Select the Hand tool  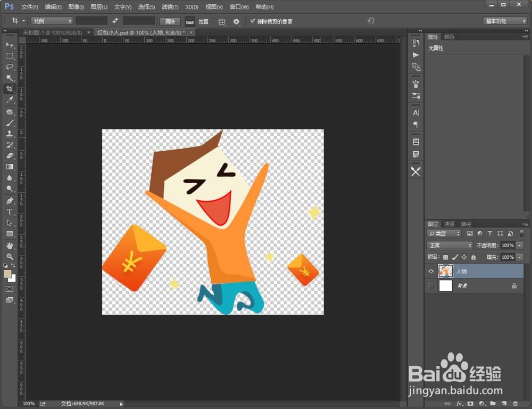point(10,246)
